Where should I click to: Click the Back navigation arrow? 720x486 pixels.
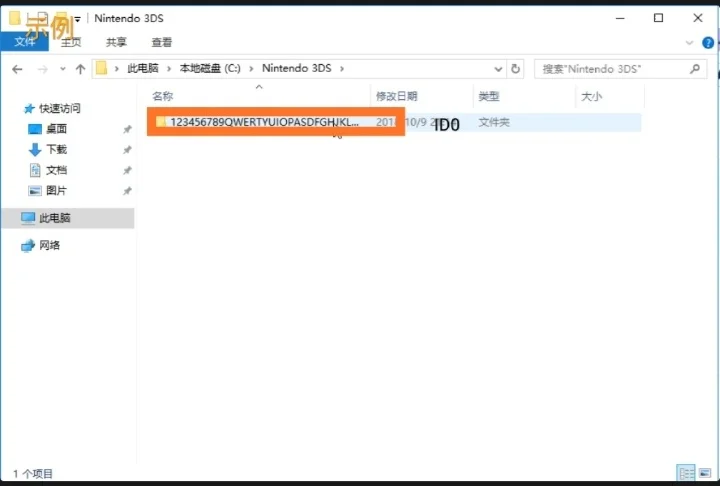click(x=17, y=69)
